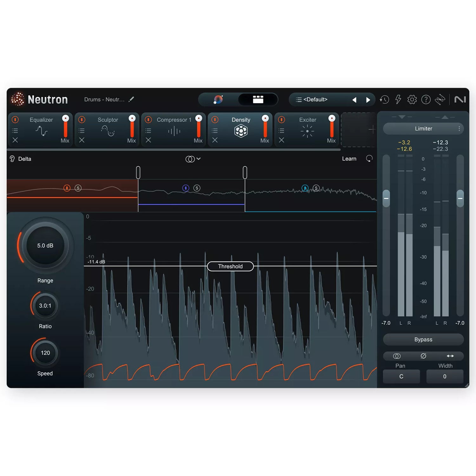
Task: Open the help question mark
Action: (426, 100)
